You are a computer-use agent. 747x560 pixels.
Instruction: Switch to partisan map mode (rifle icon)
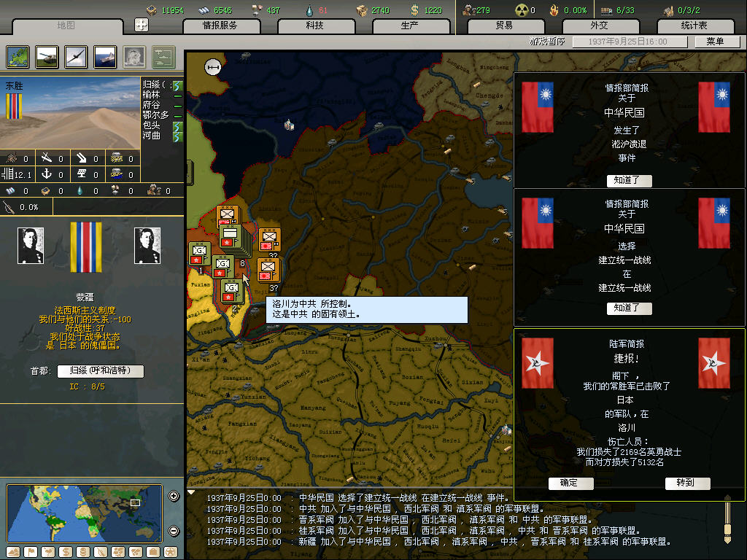pyautogui.click(x=101, y=552)
